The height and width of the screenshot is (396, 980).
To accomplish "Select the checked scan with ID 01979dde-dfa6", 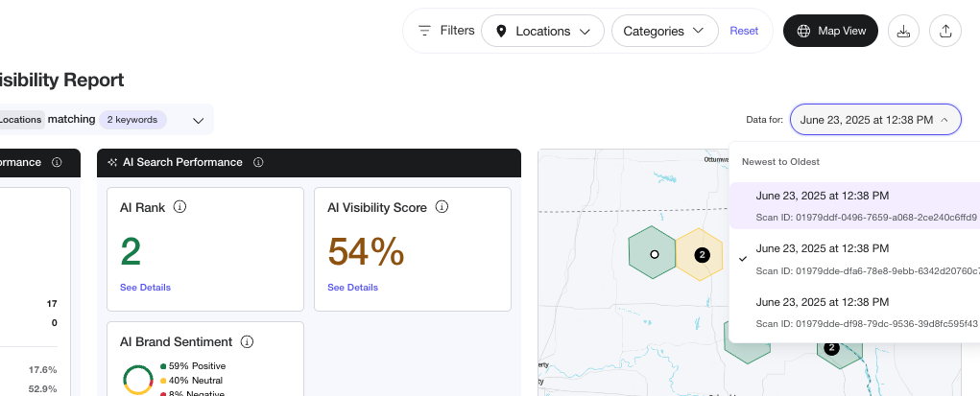I will point(854,258).
